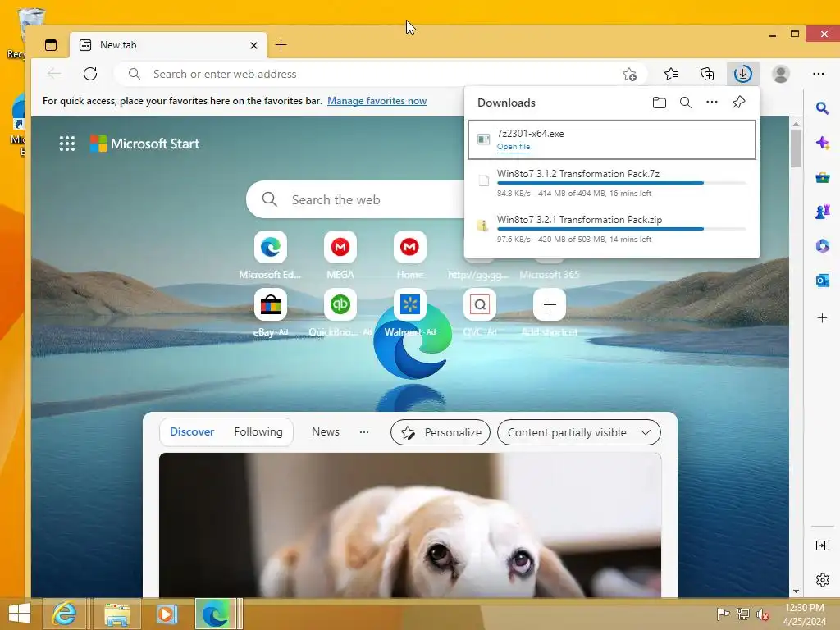Viewport: 840px width, 630px height.
Task: Click the Action Center flag tray icon
Action: click(x=723, y=614)
